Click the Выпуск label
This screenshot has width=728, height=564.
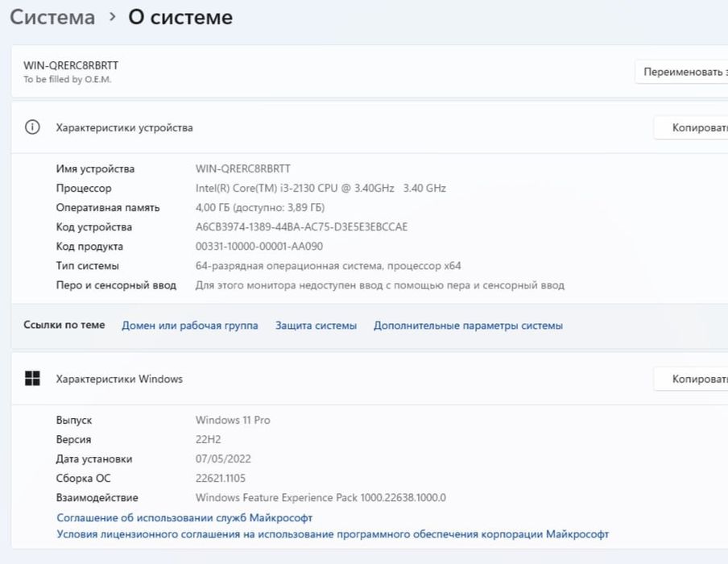click(x=74, y=420)
